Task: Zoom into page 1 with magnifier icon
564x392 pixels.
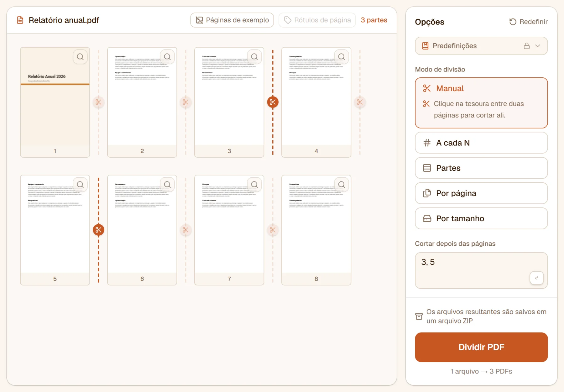Action: 80,57
